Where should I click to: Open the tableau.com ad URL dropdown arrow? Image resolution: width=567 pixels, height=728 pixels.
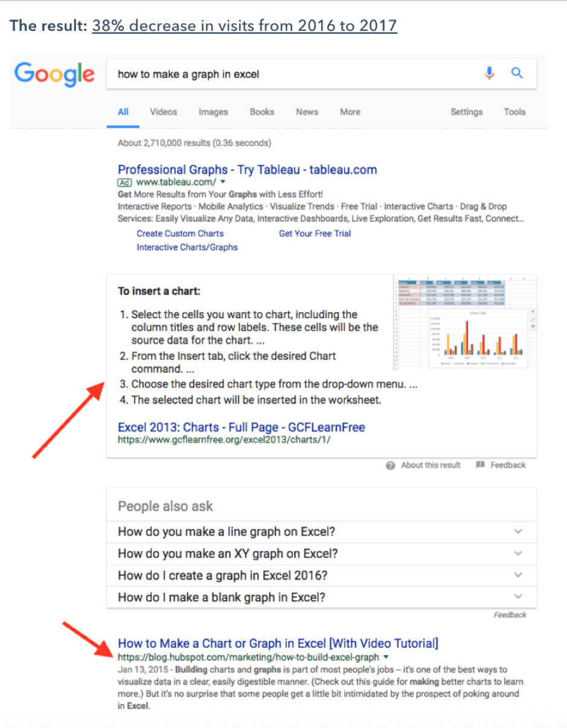(x=223, y=182)
